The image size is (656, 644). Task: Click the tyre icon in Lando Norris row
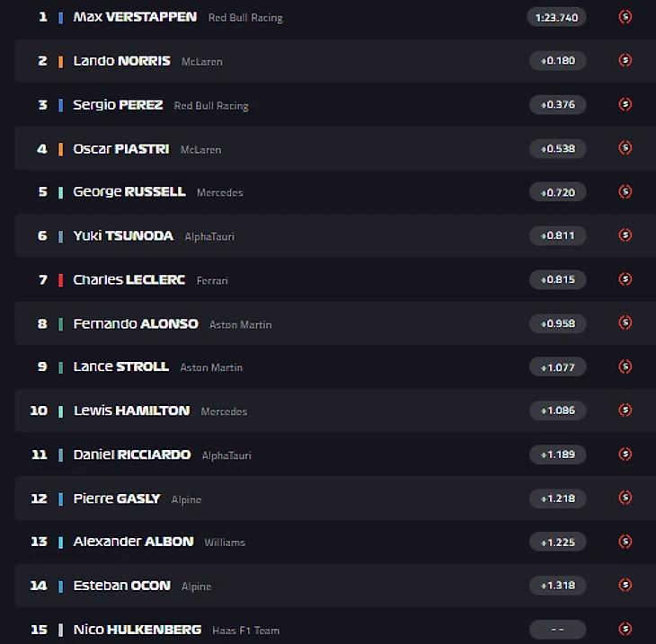tap(625, 60)
